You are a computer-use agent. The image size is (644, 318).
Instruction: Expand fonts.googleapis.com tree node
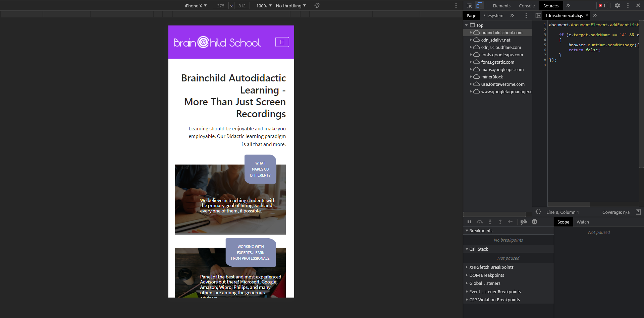pyautogui.click(x=471, y=55)
